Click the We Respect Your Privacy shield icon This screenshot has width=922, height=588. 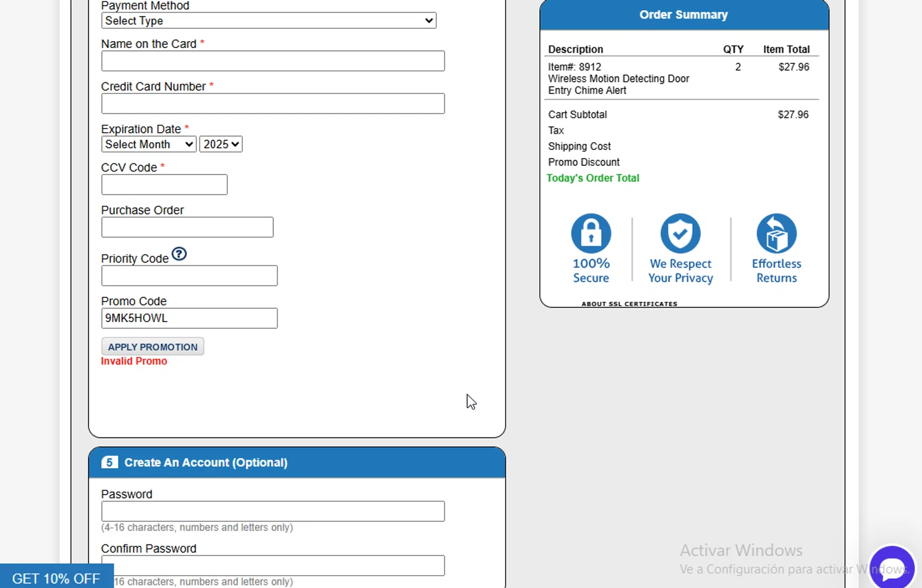tap(680, 233)
